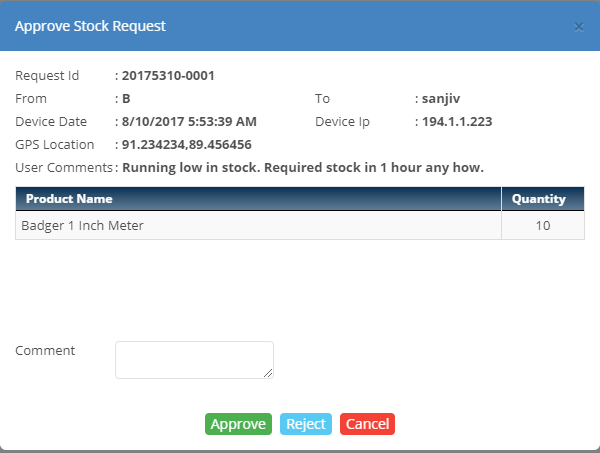Viewport: 600px width, 453px height.
Task: Grab the comment box resize handle
Action: pyautogui.click(x=268, y=374)
